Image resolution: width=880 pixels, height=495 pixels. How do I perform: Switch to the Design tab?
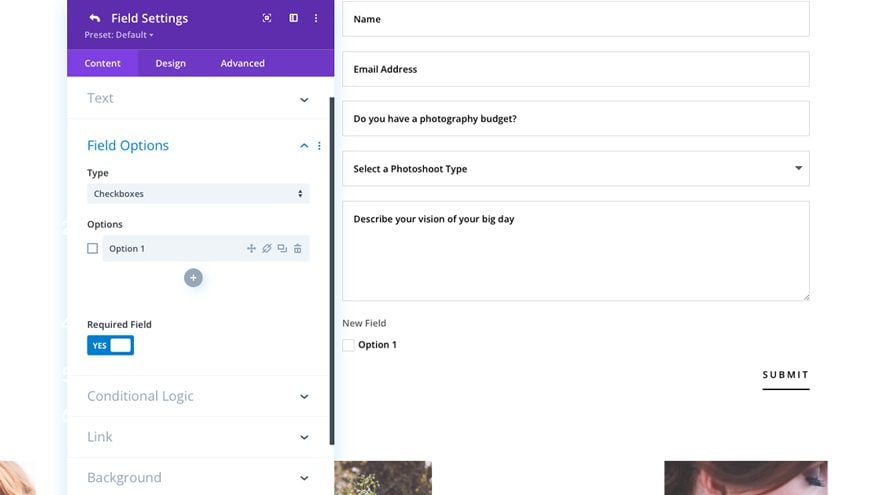pyautogui.click(x=170, y=63)
